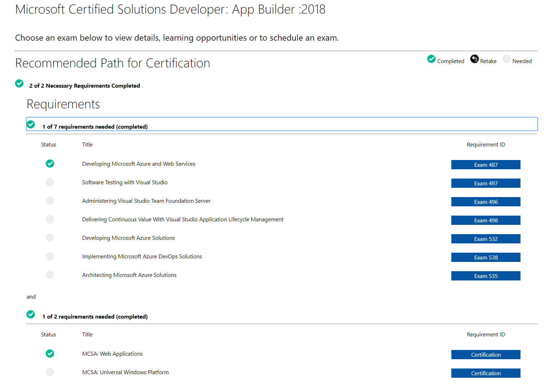Click status circle for MCSA: Universal Windows Platform
The image size is (559, 392).
point(50,372)
